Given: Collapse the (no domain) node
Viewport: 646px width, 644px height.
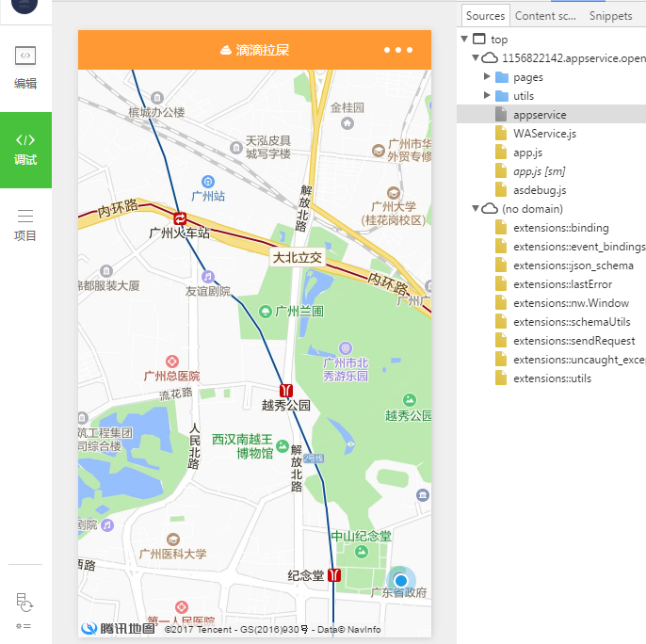Looking at the screenshot, I should pyautogui.click(x=476, y=208).
